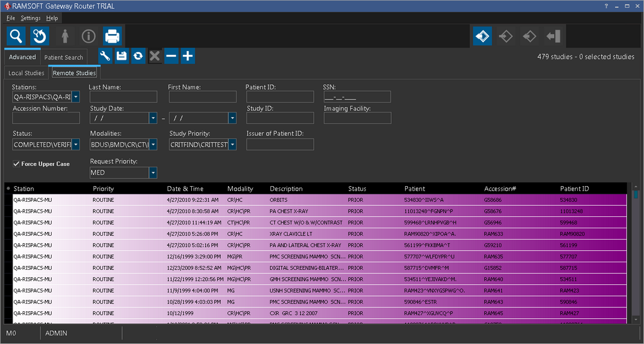Switch to the Local Studies tab
Image resolution: width=644 pixels, height=344 pixels.
tap(26, 73)
